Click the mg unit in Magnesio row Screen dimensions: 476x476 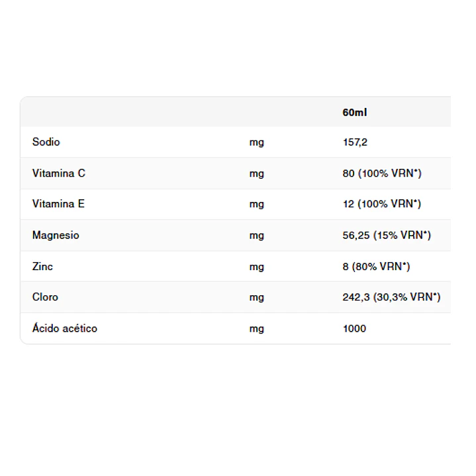click(x=256, y=236)
